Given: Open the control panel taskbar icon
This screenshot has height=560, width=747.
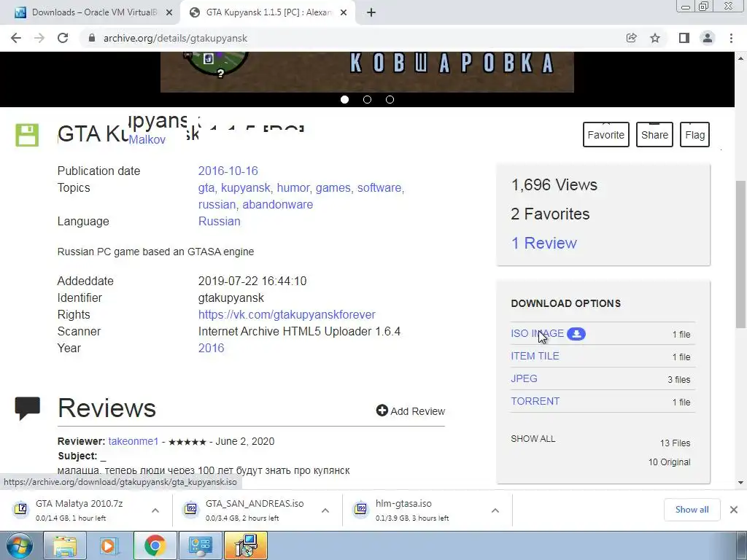Looking at the screenshot, I should (200, 545).
